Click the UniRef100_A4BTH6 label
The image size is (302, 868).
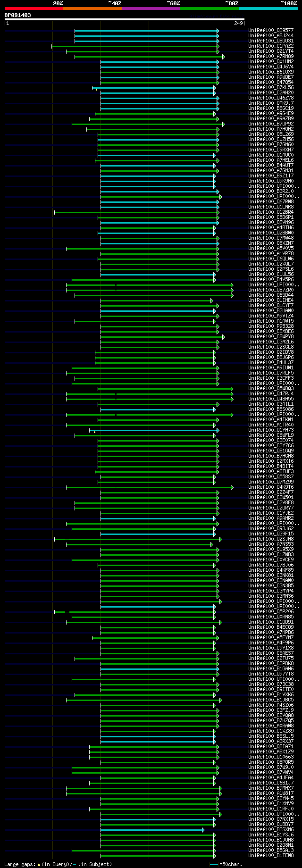271,227
